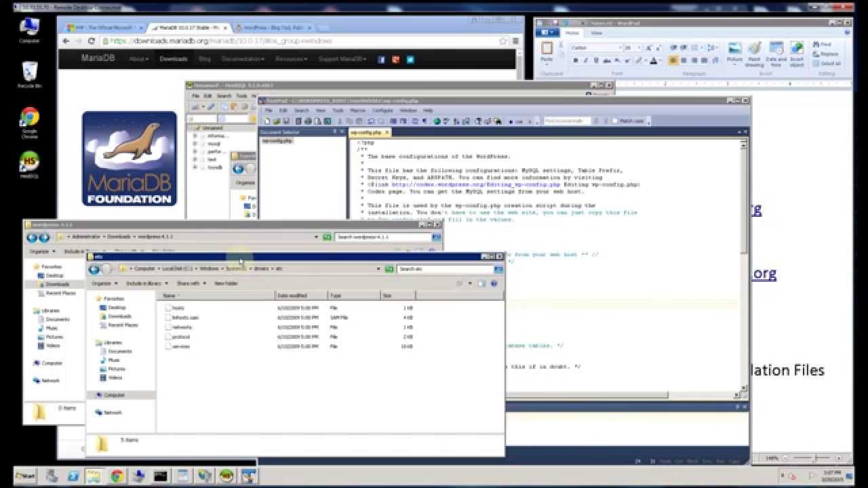Open the HeidiSQL Tools menu
The height and width of the screenshot is (488, 868).
click(241, 96)
